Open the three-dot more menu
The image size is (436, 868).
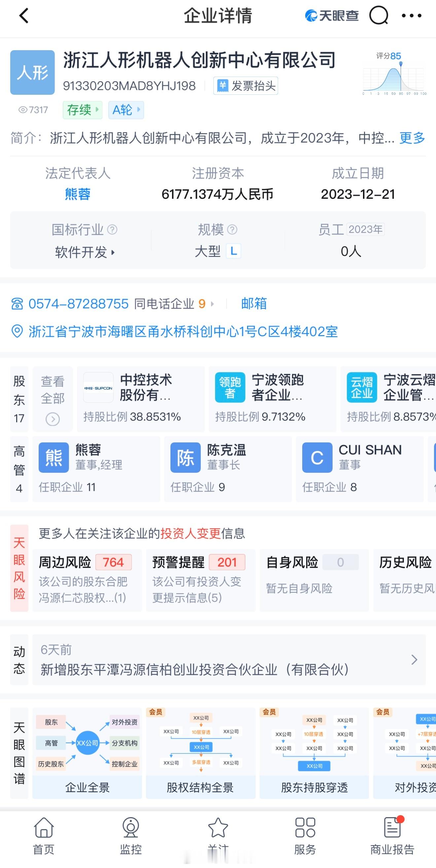tap(411, 16)
